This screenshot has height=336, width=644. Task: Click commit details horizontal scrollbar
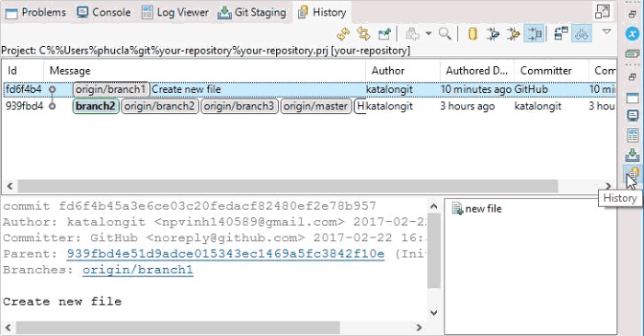[178, 328]
